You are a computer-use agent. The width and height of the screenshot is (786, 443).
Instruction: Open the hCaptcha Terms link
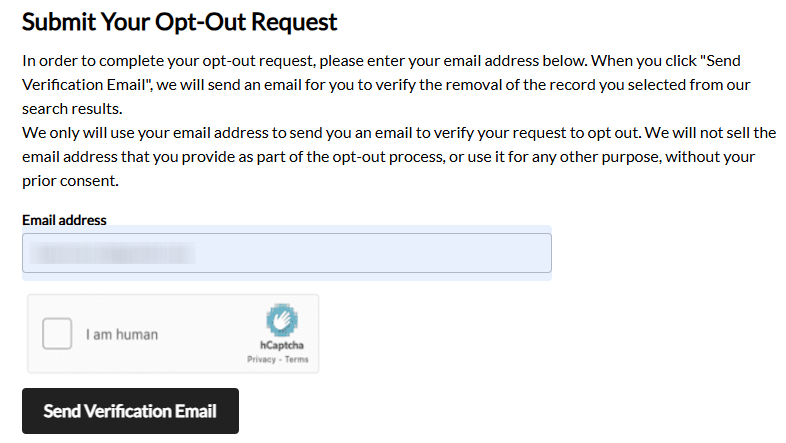(x=296, y=360)
